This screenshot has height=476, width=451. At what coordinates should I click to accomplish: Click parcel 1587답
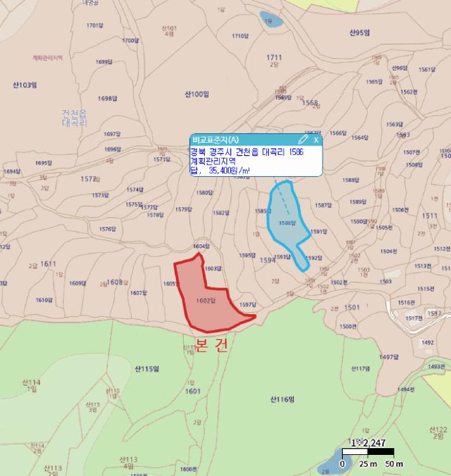click(x=323, y=205)
